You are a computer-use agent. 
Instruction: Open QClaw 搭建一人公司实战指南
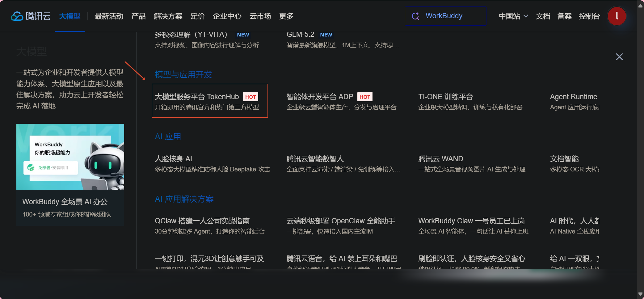pyautogui.click(x=202, y=221)
